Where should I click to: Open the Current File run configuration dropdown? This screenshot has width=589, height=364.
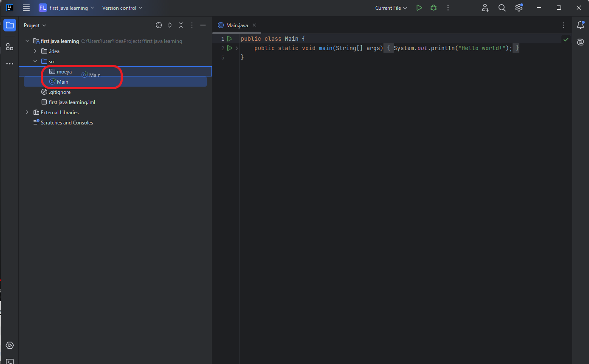pos(391,8)
